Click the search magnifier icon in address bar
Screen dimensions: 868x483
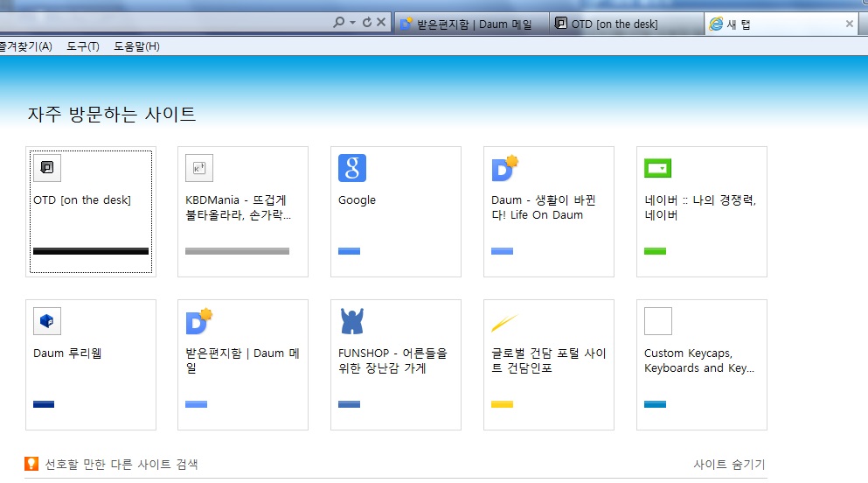(x=338, y=22)
